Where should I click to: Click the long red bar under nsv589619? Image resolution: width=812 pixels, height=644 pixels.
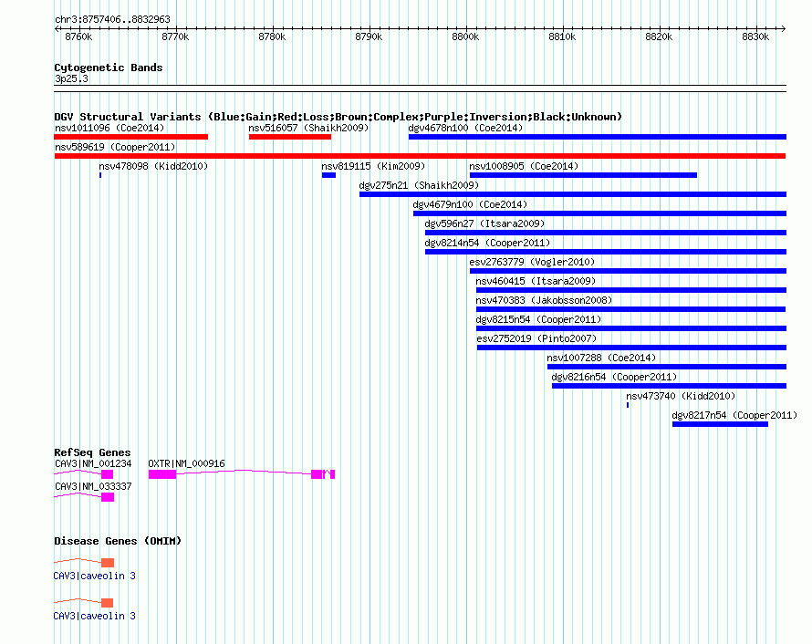tap(420, 156)
